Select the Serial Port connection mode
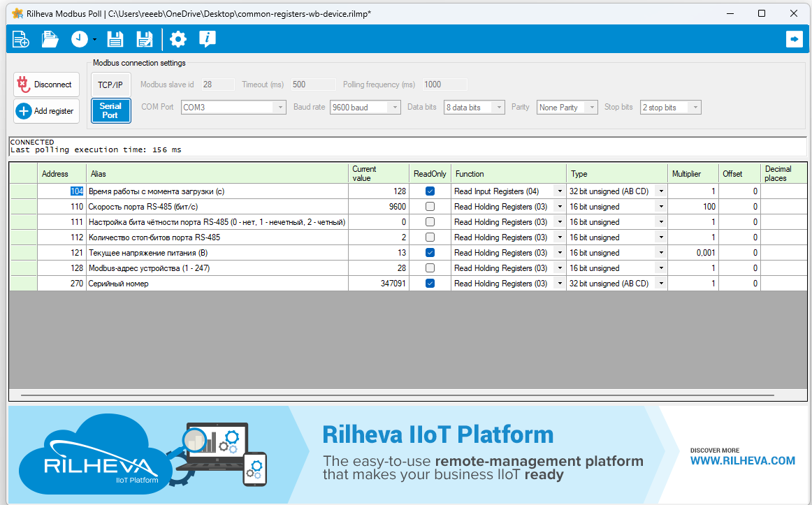812x505 pixels. pyautogui.click(x=110, y=110)
